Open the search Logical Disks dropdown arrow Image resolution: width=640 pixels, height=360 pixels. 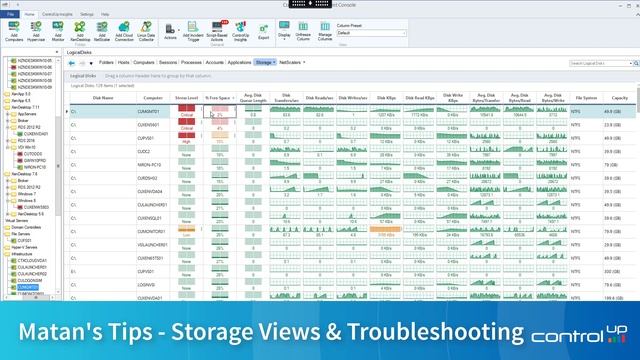point(631,63)
